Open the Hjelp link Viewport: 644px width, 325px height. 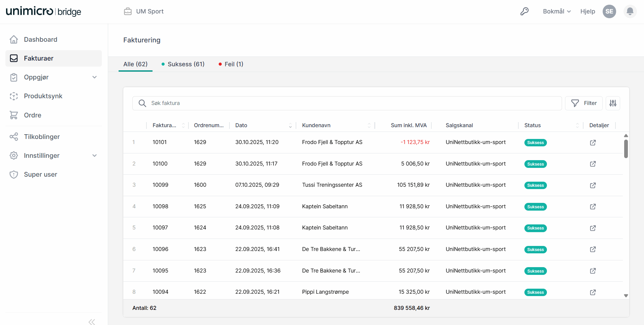click(588, 11)
